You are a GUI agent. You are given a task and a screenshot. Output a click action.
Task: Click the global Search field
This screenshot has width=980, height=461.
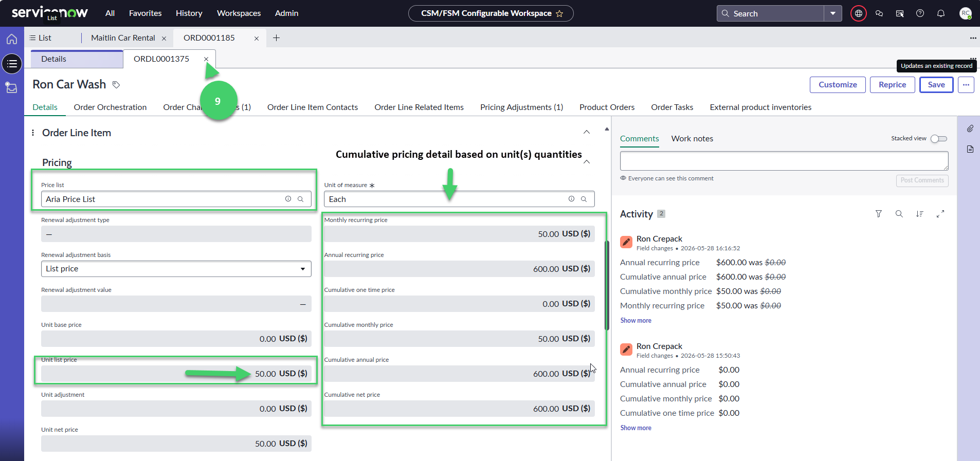(770, 13)
